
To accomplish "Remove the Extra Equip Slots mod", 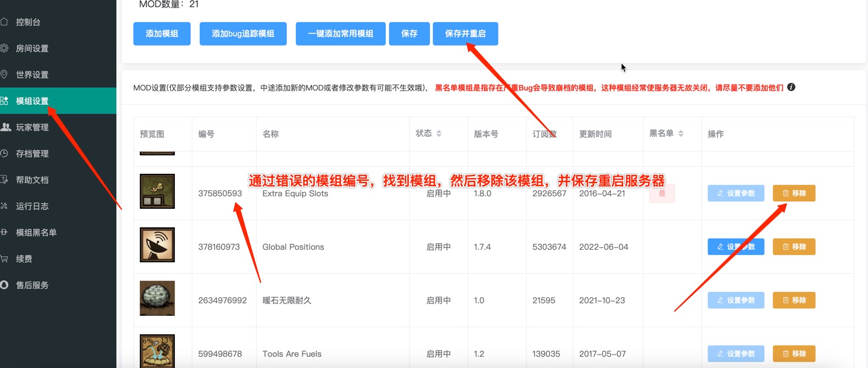I will (794, 194).
